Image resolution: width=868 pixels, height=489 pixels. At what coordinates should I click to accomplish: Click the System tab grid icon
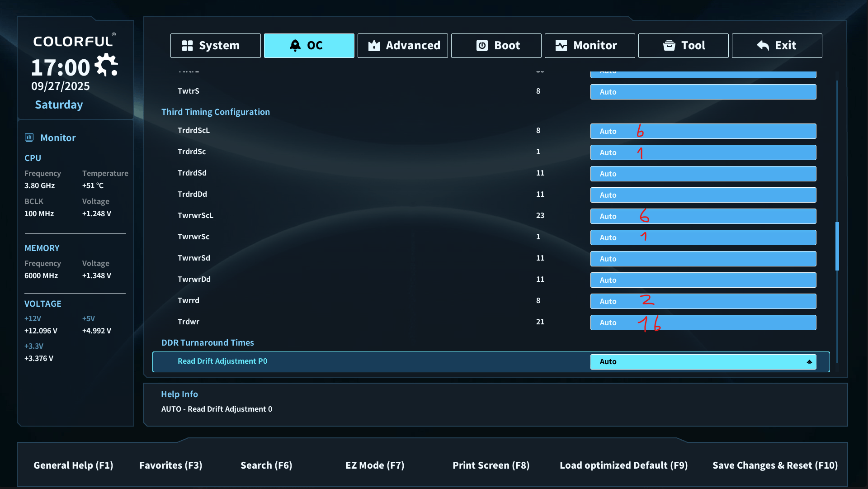tap(187, 46)
